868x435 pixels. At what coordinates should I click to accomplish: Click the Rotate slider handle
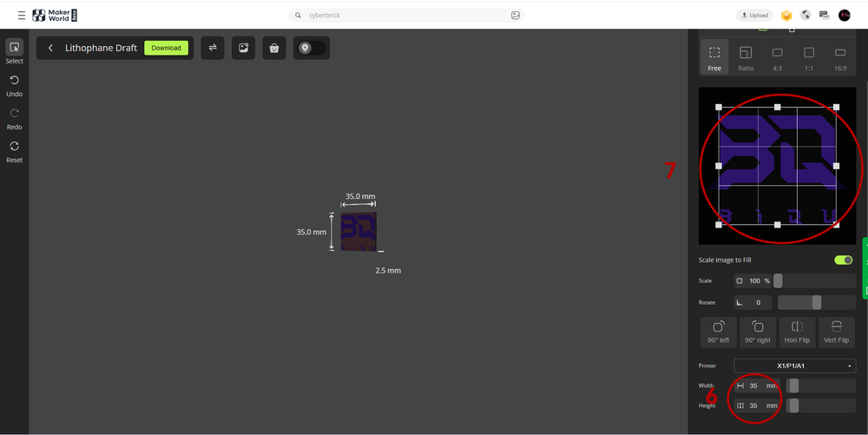(x=816, y=302)
